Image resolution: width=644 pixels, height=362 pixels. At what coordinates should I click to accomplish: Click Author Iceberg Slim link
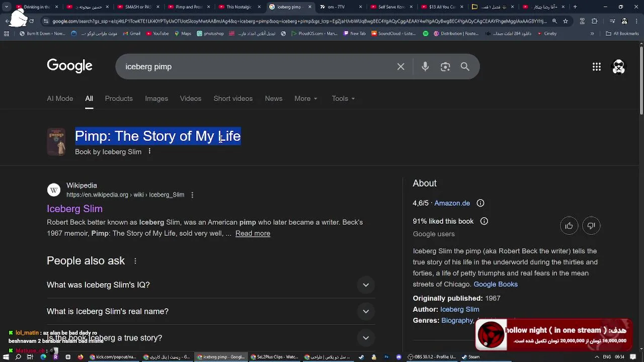pos(459,309)
